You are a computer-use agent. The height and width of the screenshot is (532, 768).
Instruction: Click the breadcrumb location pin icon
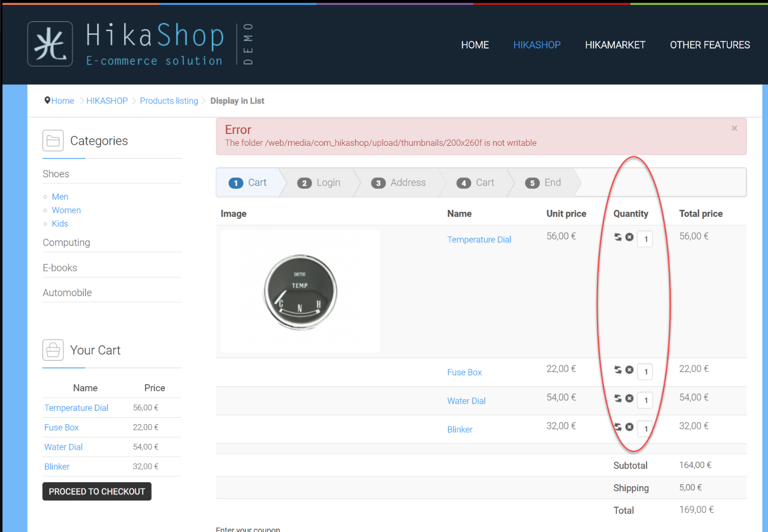coord(47,100)
